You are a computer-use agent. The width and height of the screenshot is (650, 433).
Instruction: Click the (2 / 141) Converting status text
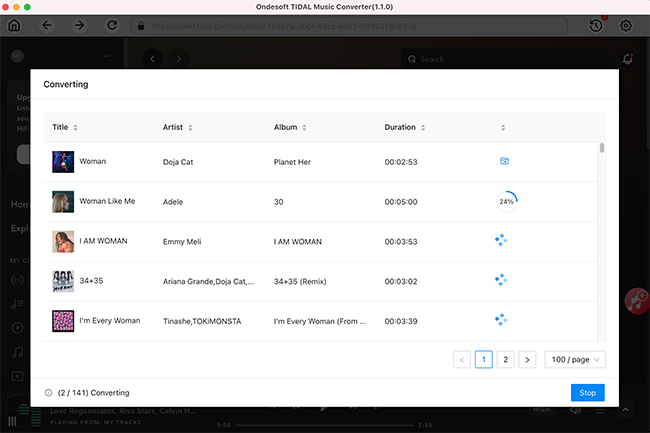93,393
